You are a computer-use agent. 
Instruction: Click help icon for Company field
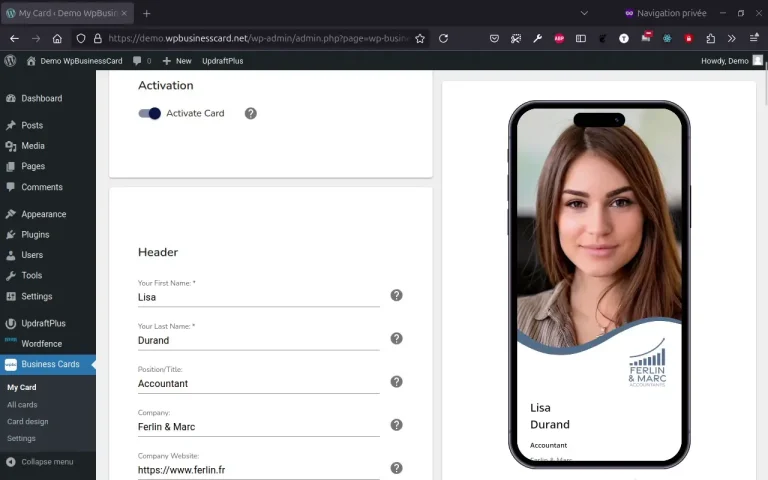(x=396, y=425)
